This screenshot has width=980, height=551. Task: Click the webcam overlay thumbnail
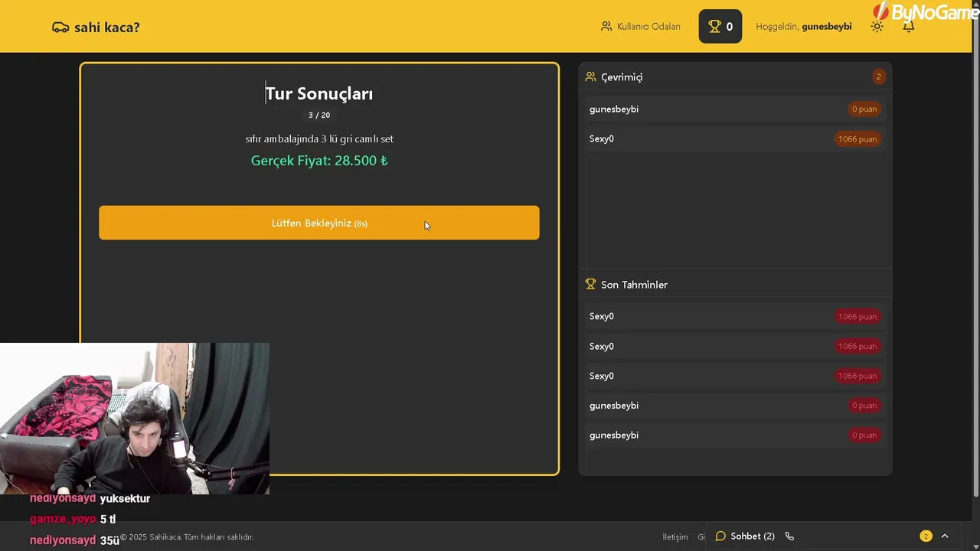click(135, 419)
